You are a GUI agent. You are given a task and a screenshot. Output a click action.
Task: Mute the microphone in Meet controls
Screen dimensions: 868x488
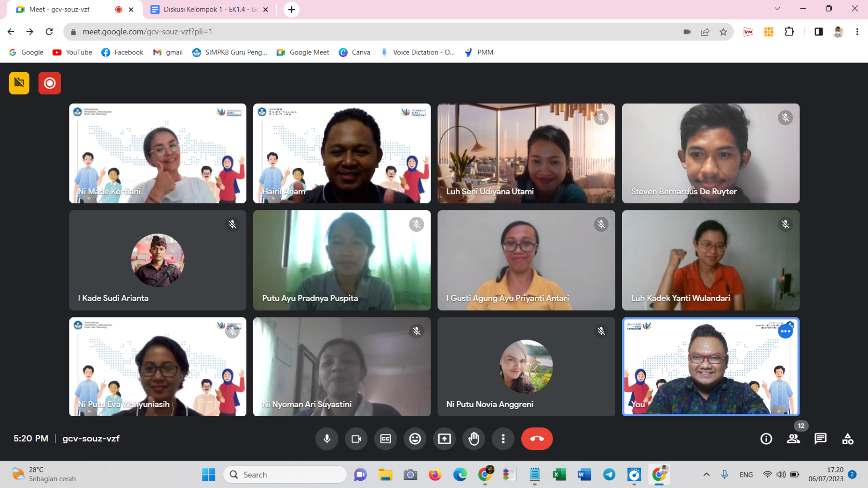326,439
